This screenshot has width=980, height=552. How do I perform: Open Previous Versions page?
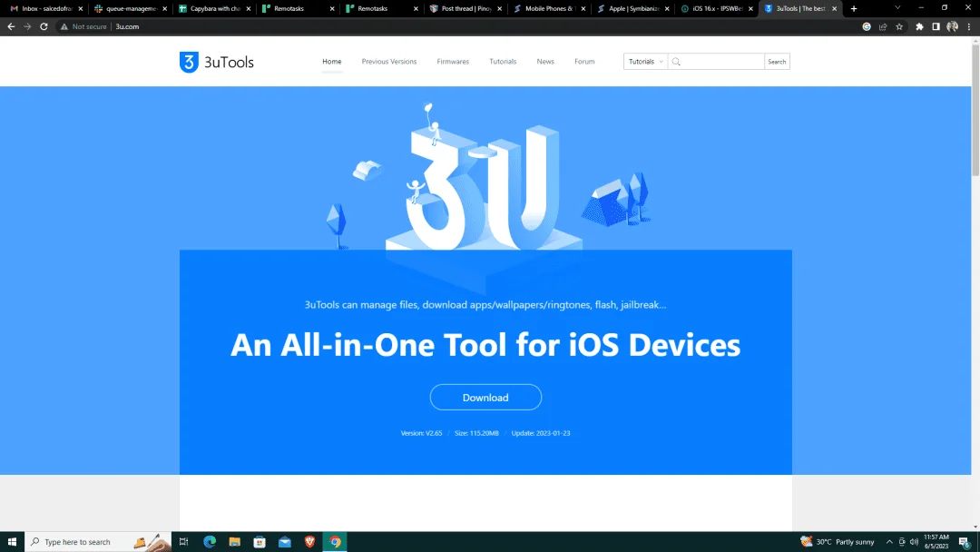[x=388, y=61]
